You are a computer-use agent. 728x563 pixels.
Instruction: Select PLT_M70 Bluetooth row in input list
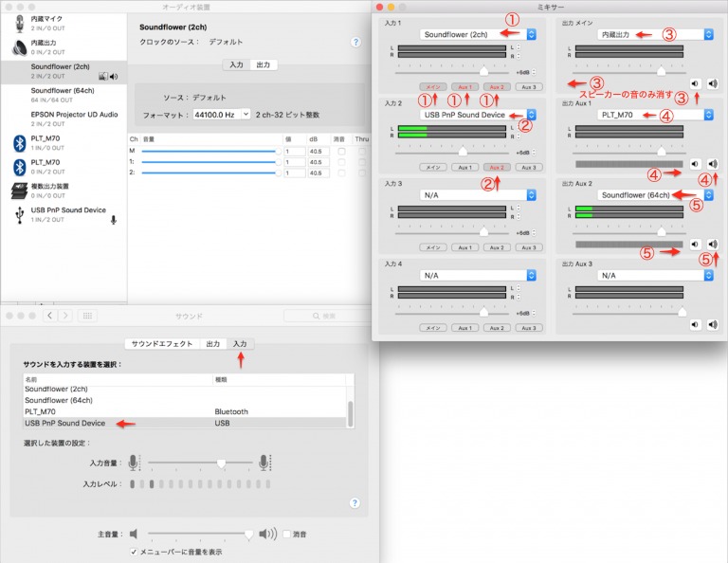pyautogui.click(x=185, y=411)
